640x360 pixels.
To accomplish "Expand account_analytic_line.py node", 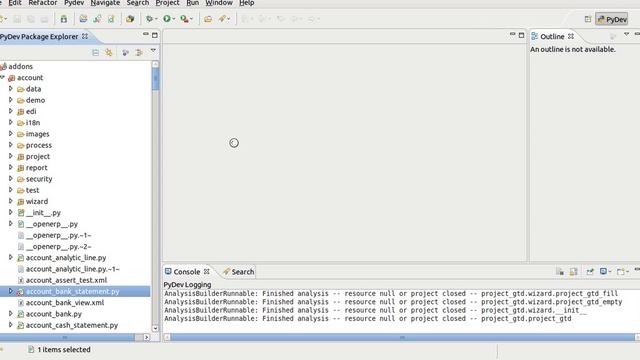I will (x=11, y=258).
